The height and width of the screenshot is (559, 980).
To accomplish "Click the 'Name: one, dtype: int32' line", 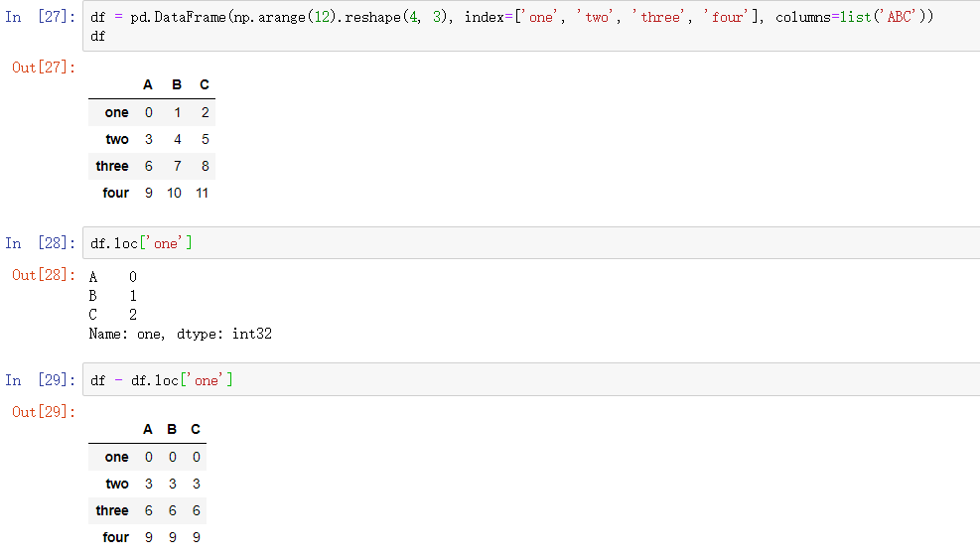I will point(180,334).
